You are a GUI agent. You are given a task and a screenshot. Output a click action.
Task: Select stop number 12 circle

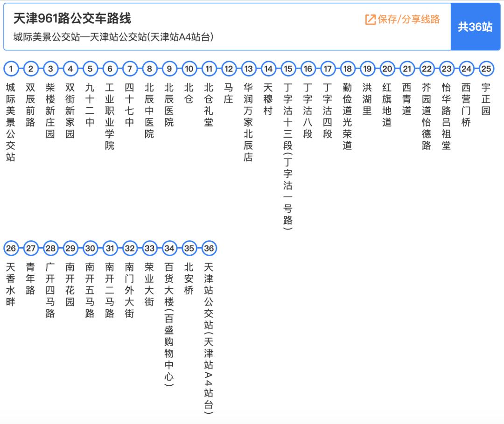click(x=229, y=69)
